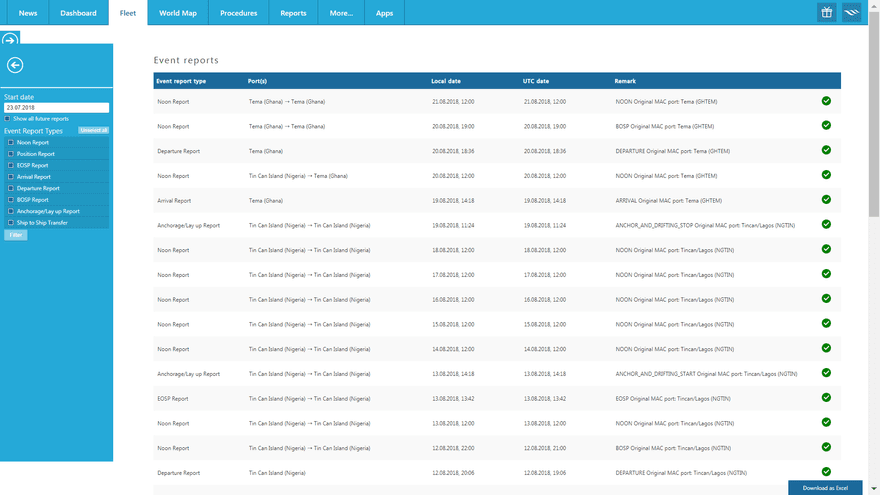This screenshot has width=880, height=495.
Task: Click UTC date '12.08.2018, 19:06' cell
Action: [545, 473]
